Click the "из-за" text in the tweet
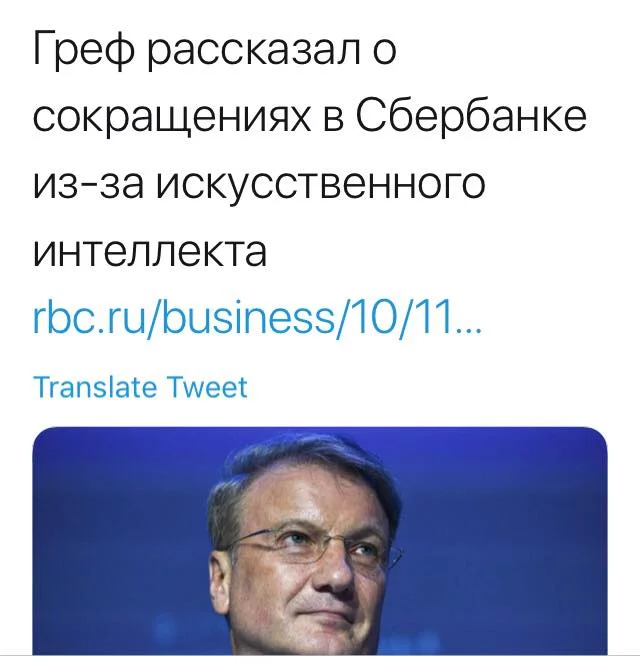The width and height of the screenshot is (640, 663). 84,184
